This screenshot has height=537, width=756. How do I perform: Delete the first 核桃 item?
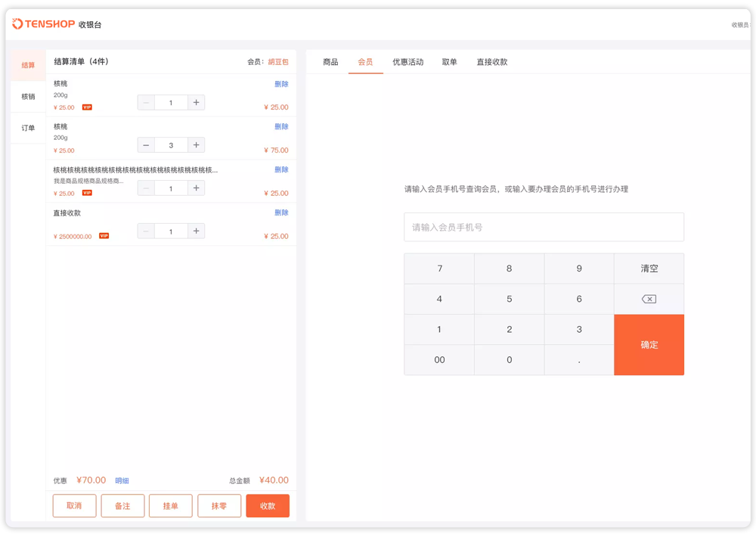click(x=281, y=84)
